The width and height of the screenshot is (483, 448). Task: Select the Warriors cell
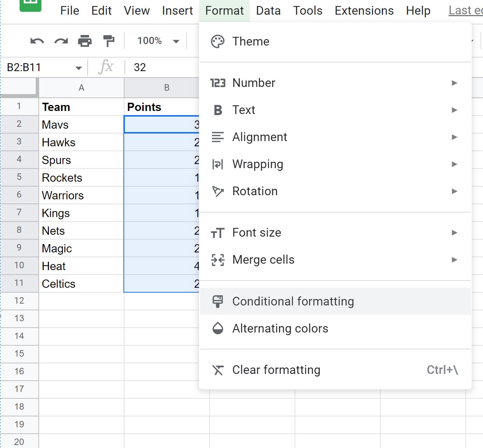click(81, 195)
